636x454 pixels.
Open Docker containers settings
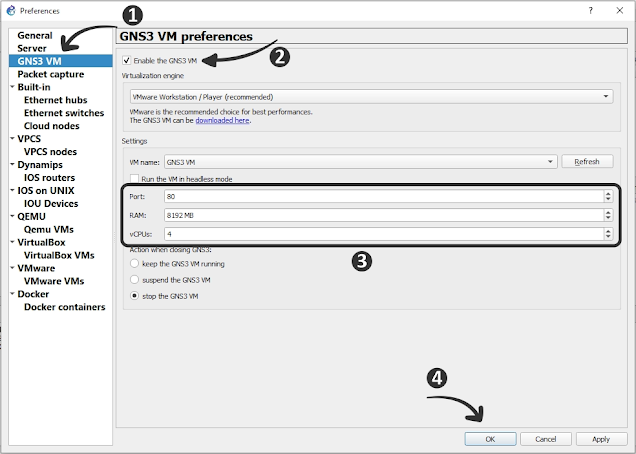click(x=64, y=307)
